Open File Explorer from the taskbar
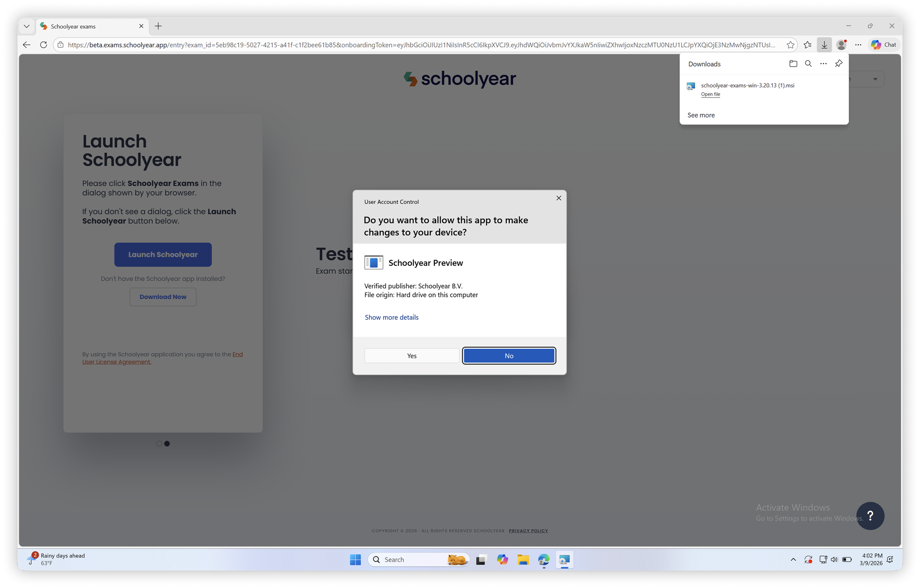This screenshot has width=920, height=588. [x=523, y=560]
